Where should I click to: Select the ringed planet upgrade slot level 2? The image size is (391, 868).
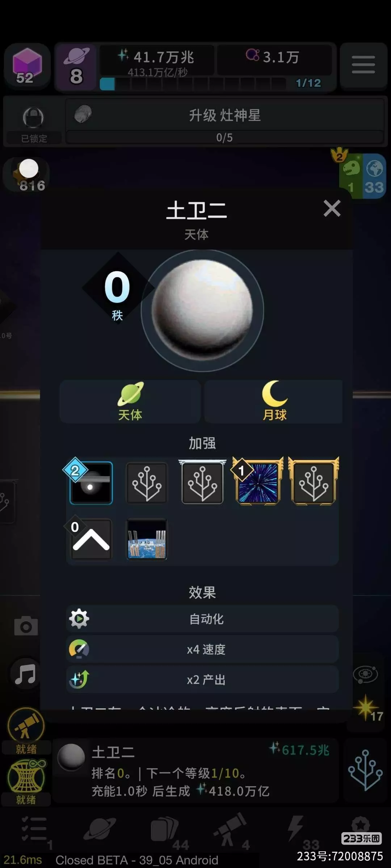click(x=91, y=483)
